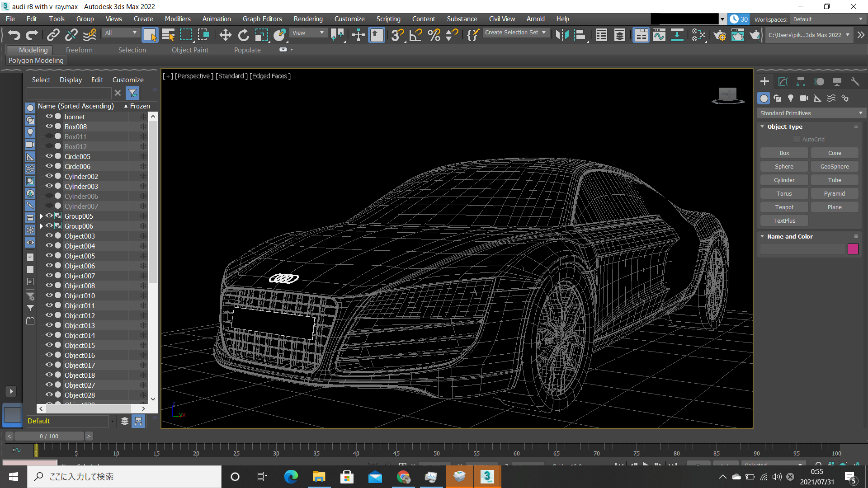The height and width of the screenshot is (488, 868).
Task: Open the Hierarchy panel tab
Action: 801,81
